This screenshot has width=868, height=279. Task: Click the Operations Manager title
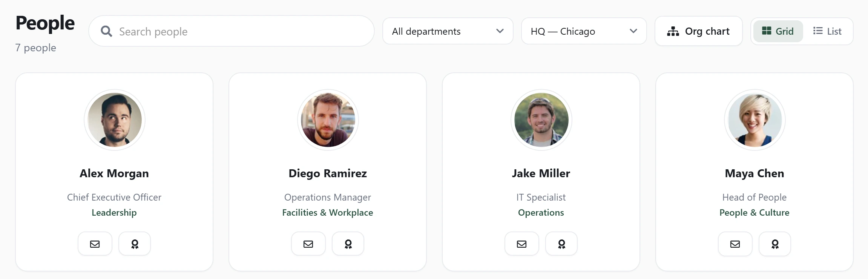pyautogui.click(x=328, y=197)
